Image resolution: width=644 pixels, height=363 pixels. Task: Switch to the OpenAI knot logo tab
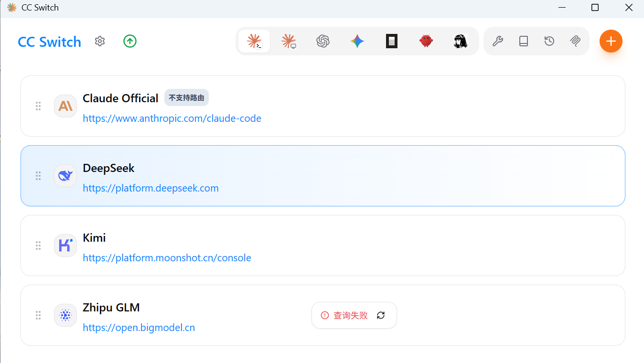[x=323, y=42]
